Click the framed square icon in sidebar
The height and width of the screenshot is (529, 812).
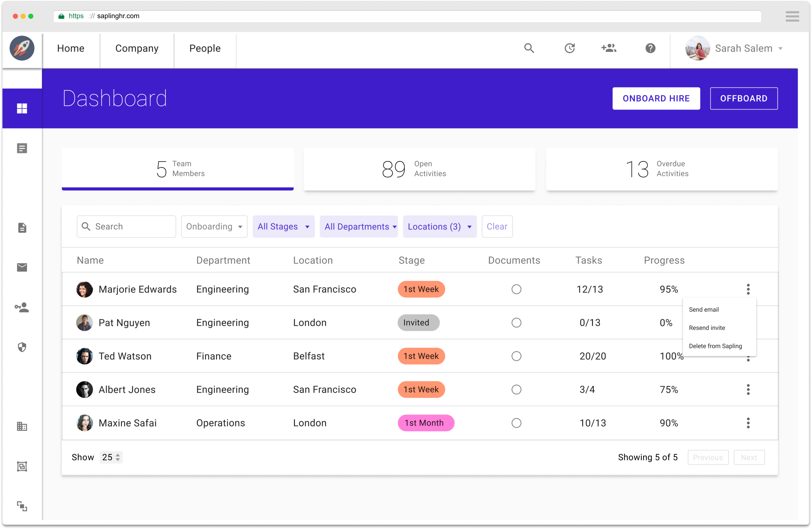tap(22, 466)
